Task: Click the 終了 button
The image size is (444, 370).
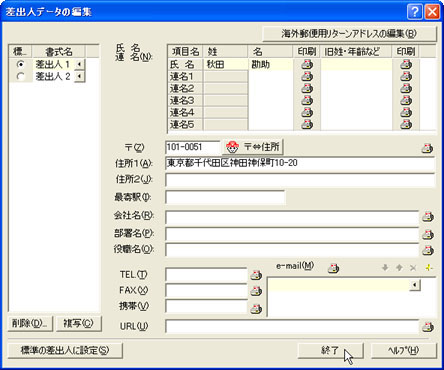Action: (330, 350)
